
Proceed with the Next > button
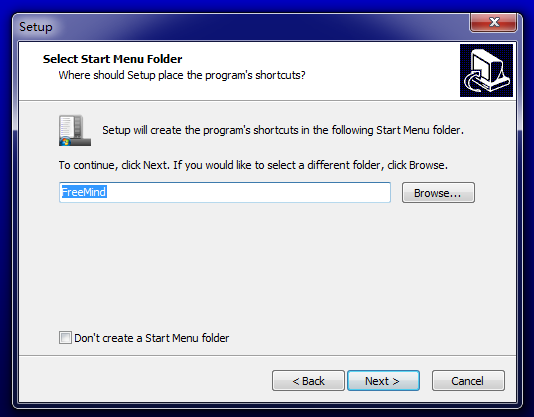coord(383,381)
